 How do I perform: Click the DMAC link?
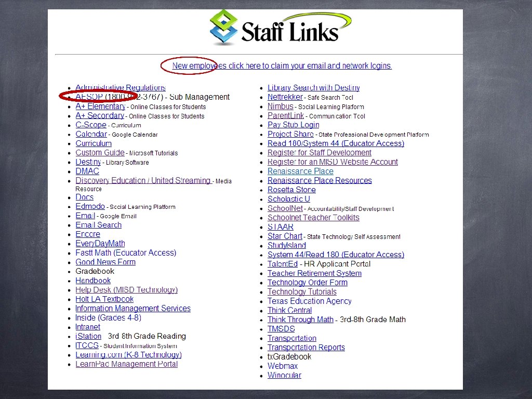pyautogui.click(x=87, y=171)
